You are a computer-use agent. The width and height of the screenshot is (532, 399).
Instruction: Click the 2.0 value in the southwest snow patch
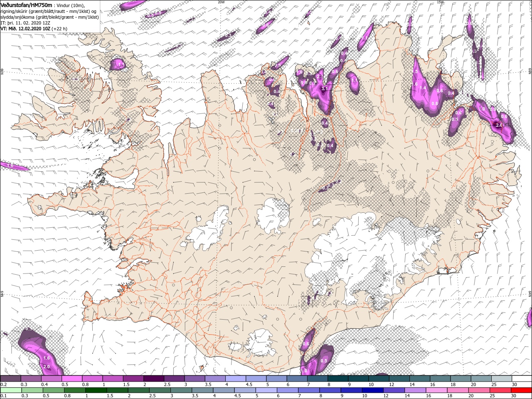point(47,367)
